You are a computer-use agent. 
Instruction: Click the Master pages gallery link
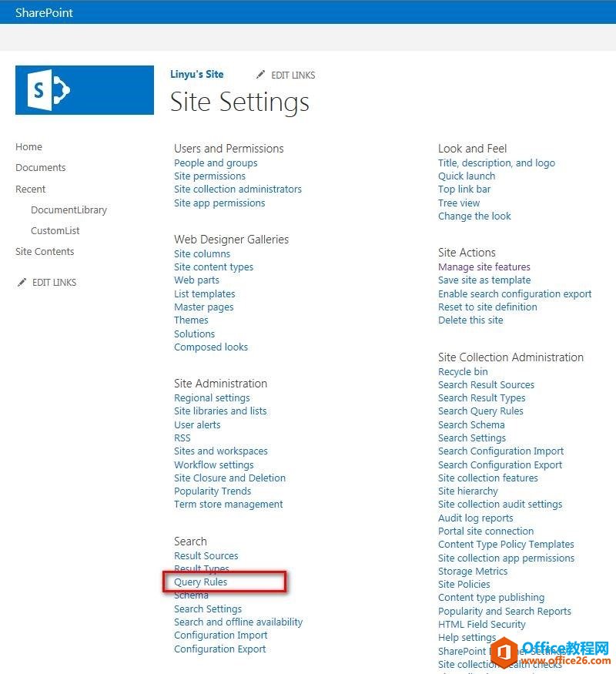[x=204, y=307]
